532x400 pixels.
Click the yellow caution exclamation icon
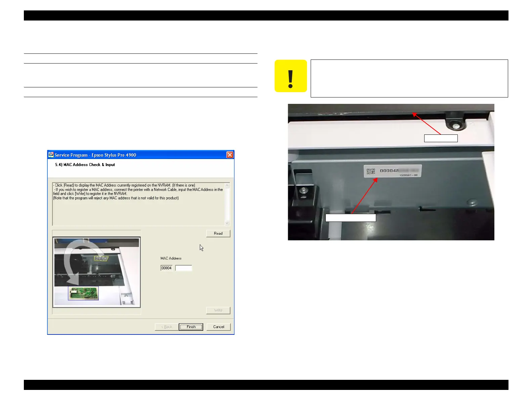pyautogui.click(x=291, y=76)
